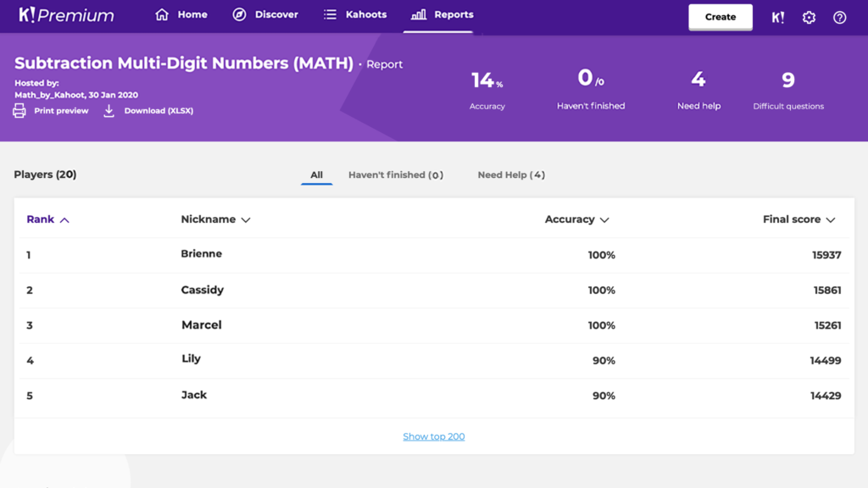Viewport: 868px width, 488px height.
Task: Switch to Haven't finished (0) tab
Action: pos(396,175)
